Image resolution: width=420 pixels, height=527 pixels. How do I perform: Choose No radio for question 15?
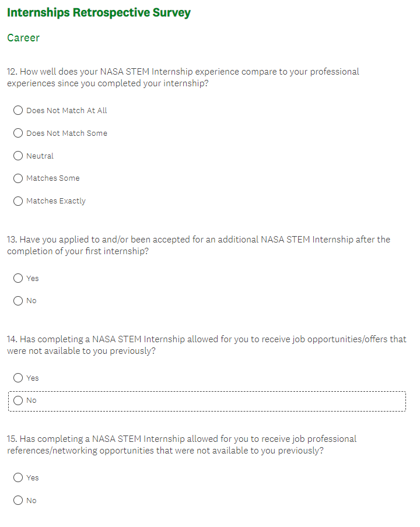coord(18,500)
